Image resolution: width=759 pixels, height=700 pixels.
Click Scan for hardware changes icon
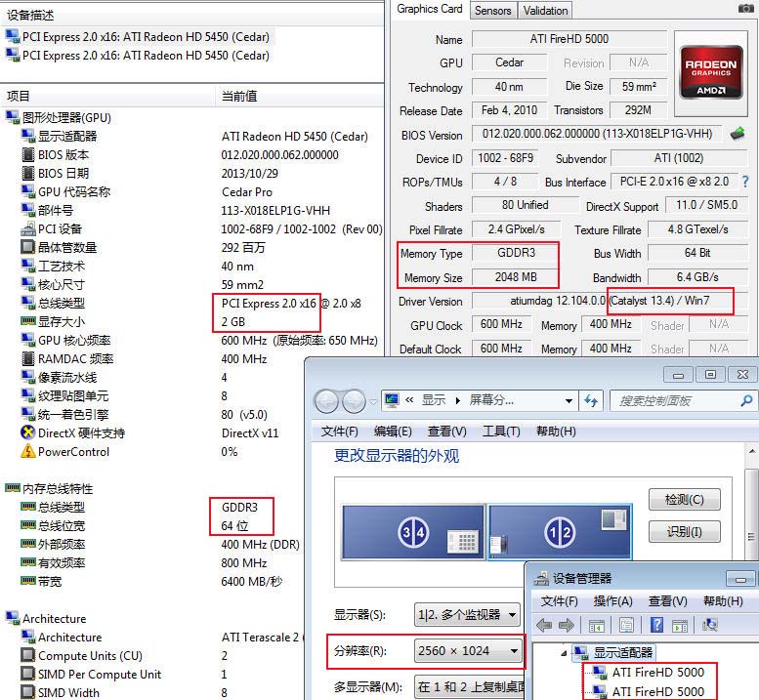709,625
